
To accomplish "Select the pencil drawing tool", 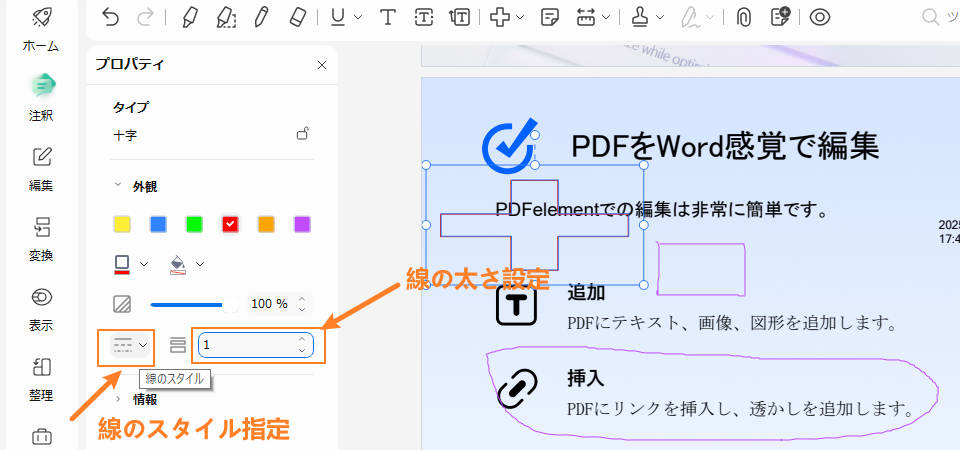I will point(261,16).
